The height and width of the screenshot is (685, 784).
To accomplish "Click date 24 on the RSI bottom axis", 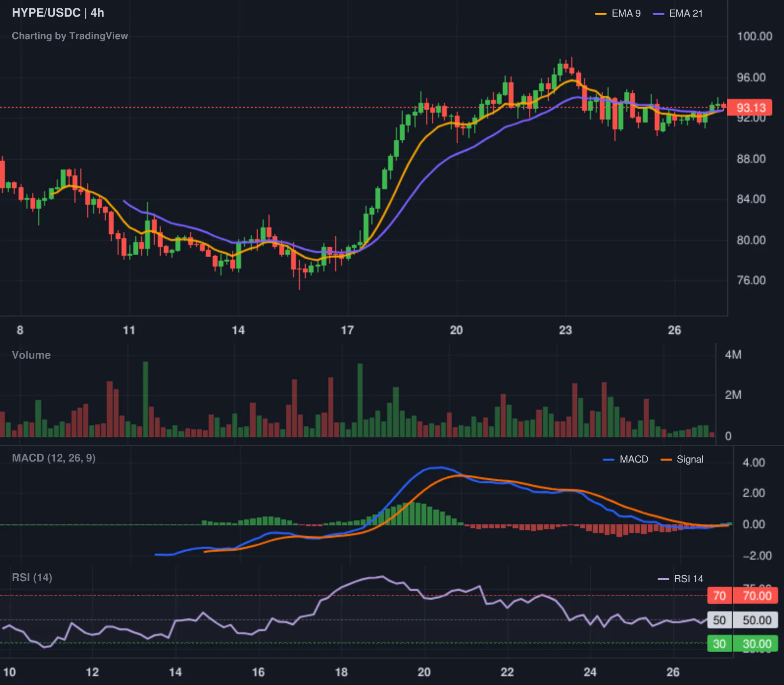I will pos(590,672).
